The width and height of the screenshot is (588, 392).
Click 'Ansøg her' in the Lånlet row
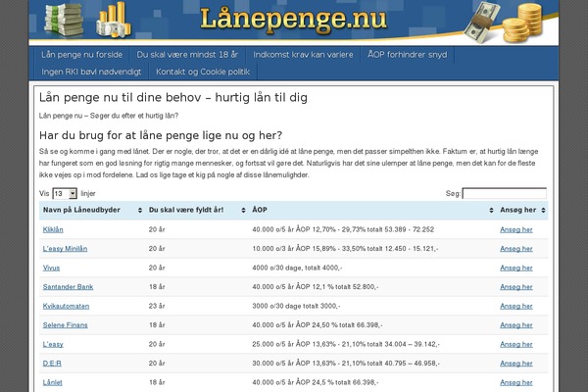(516, 382)
